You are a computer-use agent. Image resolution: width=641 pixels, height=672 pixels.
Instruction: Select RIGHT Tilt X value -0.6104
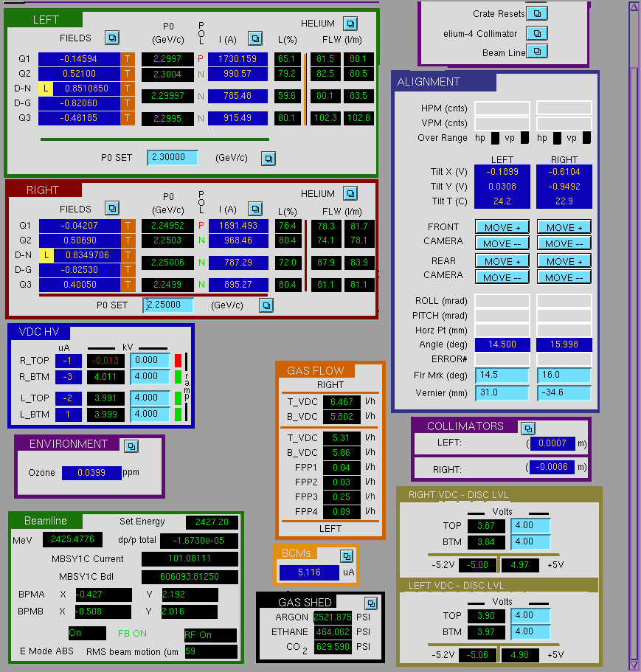pos(564,172)
